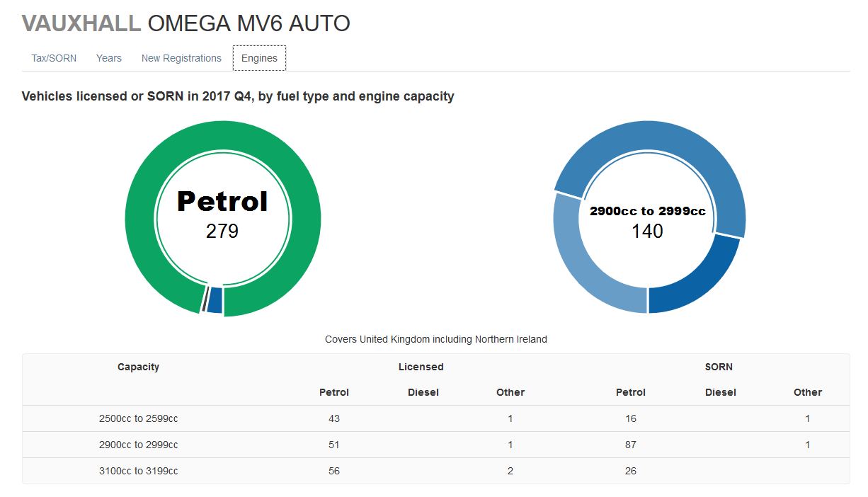Click the OMEGA MV6 AUTO model title
Viewport: 868px width, 497px height.
(249, 23)
